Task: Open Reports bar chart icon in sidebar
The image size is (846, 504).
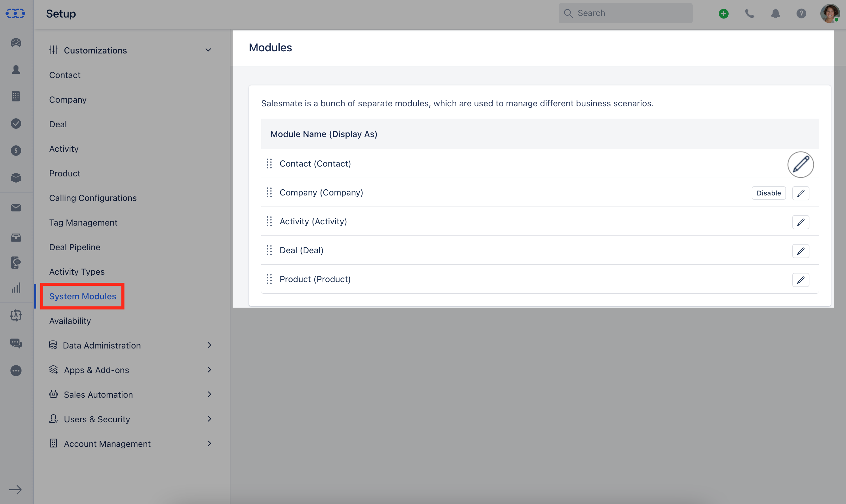Action: 16,288
